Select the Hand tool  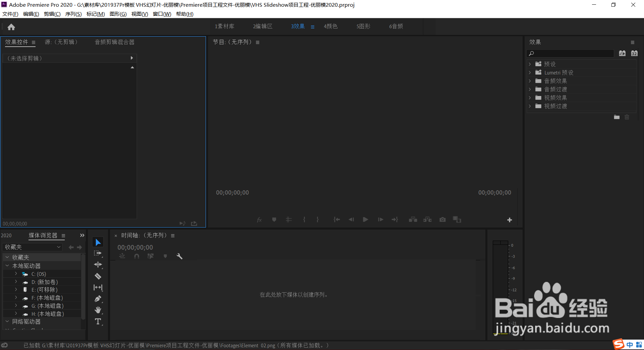coord(98,310)
